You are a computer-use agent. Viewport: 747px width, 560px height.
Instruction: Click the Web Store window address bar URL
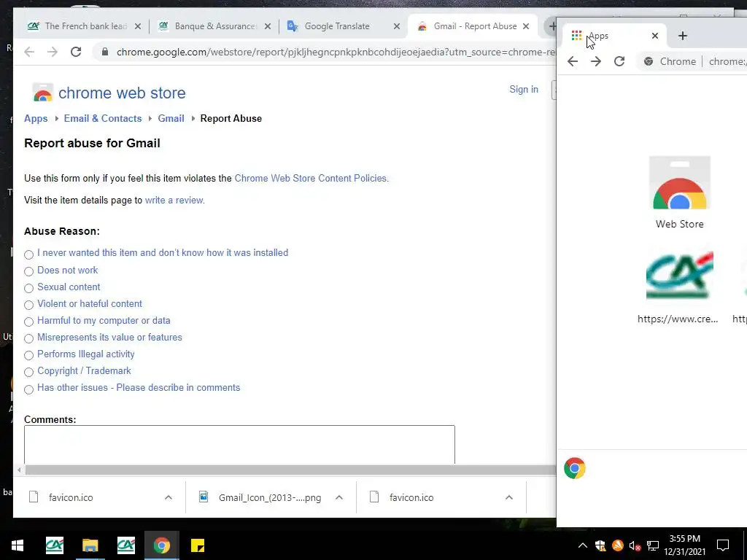[336, 52]
